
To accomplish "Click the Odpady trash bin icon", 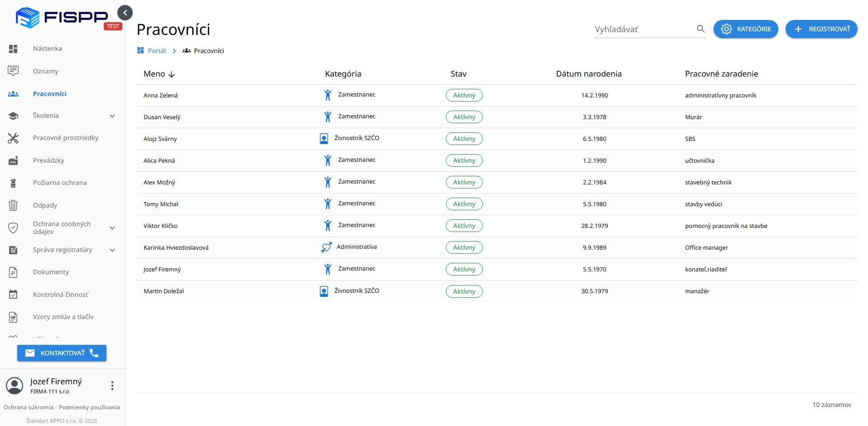I will (13, 205).
